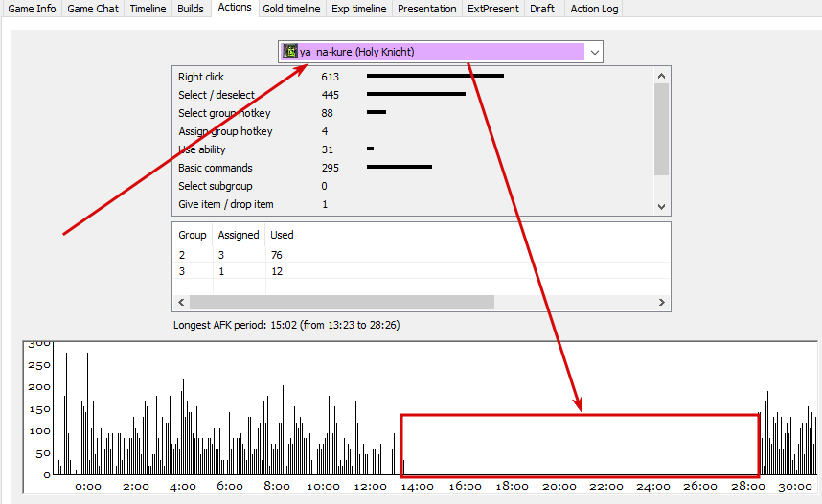Viewport: 822px width, 504px height.
Task: Switch to the Builds tab
Action: point(191,9)
